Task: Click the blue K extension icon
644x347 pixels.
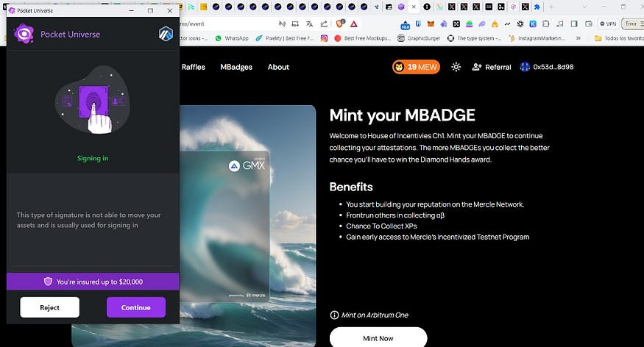Action: pos(533,24)
